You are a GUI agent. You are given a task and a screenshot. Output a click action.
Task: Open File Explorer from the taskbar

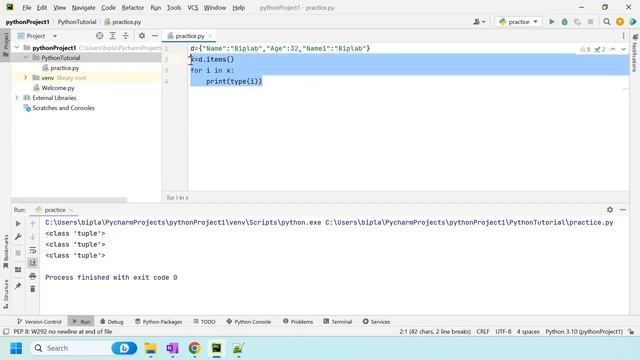pyautogui.click(x=150, y=348)
